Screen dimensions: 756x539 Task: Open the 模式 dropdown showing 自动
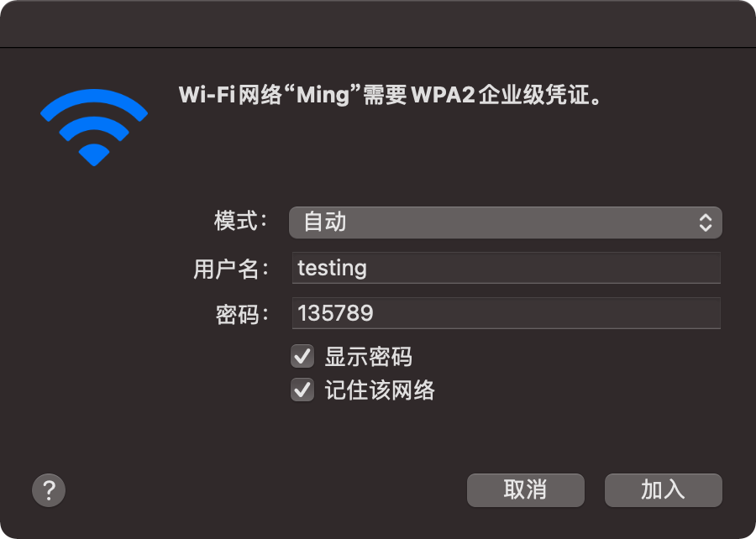point(504,222)
